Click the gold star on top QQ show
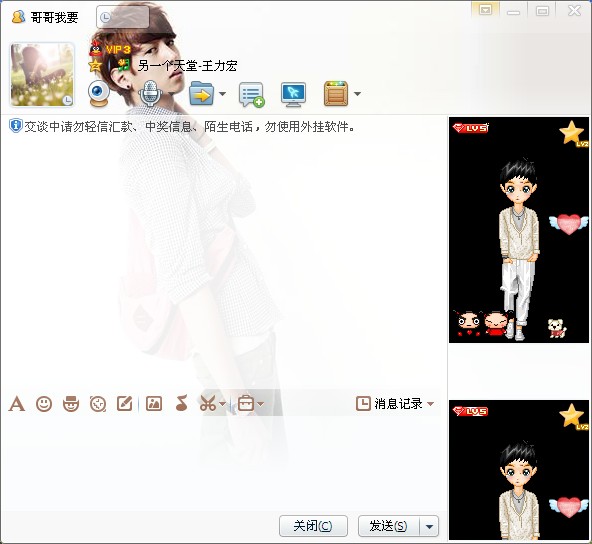592x544 pixels. pyautogui.click(x=572, y=133)
